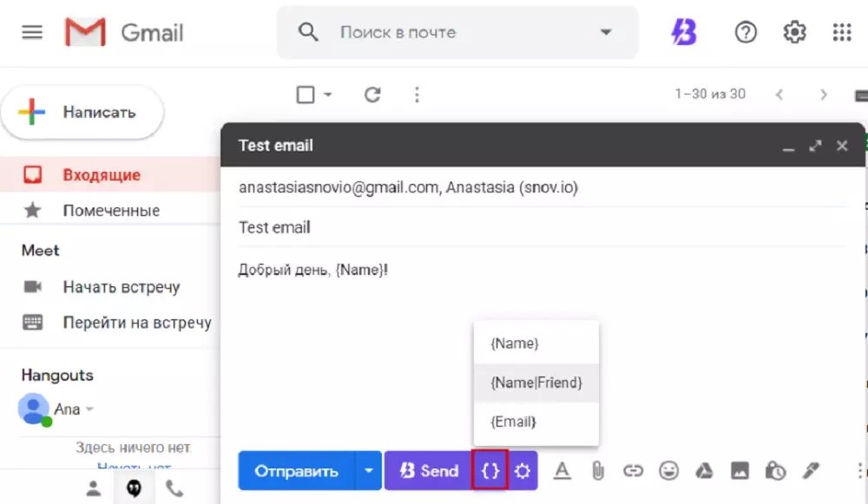This screenshot has height=504, width=868.
Task: Click the Ana Hangouts avatar
Action: point(34,409)
